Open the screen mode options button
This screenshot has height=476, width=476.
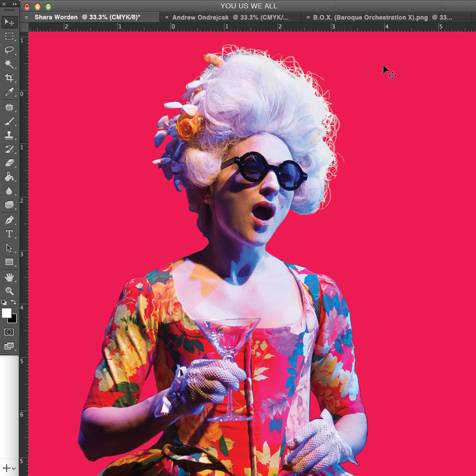tap(9, 346)
